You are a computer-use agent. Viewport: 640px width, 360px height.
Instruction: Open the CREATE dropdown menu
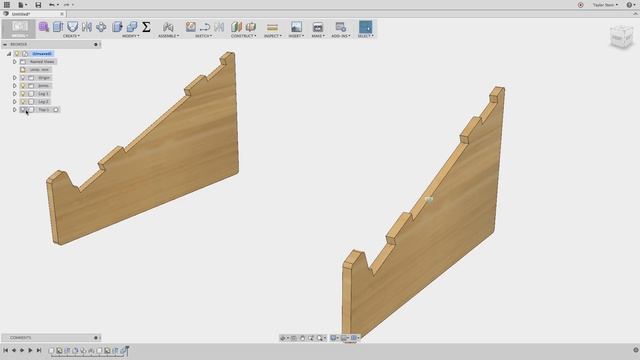pos(71,36)
